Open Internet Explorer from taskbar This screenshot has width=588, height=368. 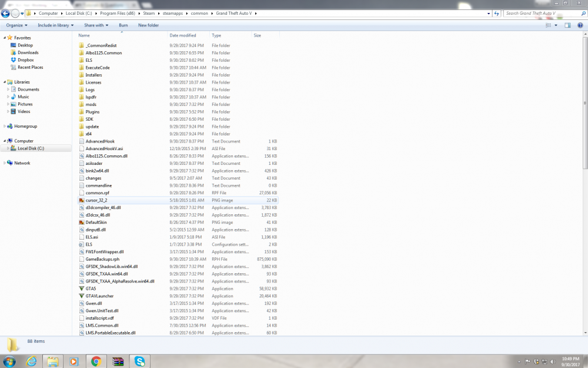click(32, 362)
